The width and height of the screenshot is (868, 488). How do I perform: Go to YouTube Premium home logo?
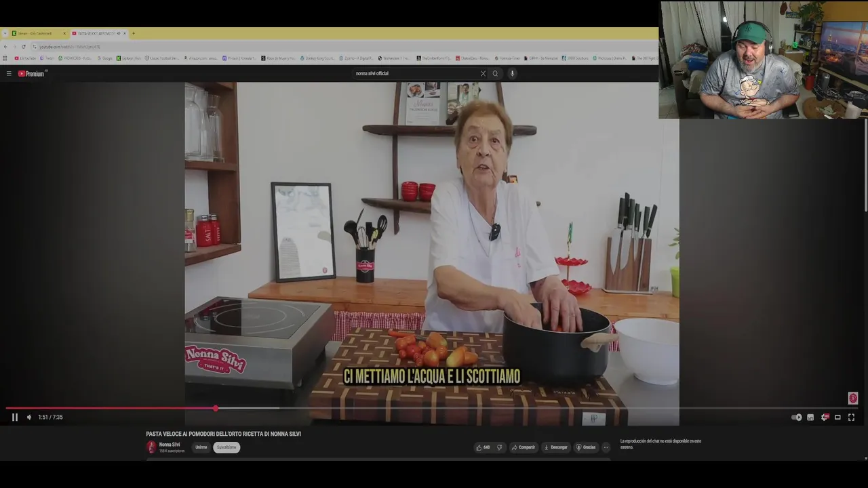pyautogui.click(x=31, y=73)
